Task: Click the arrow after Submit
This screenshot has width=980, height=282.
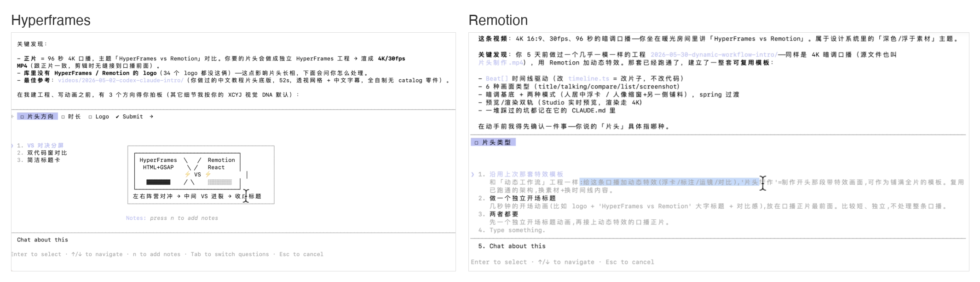Action: coord(151,117)
